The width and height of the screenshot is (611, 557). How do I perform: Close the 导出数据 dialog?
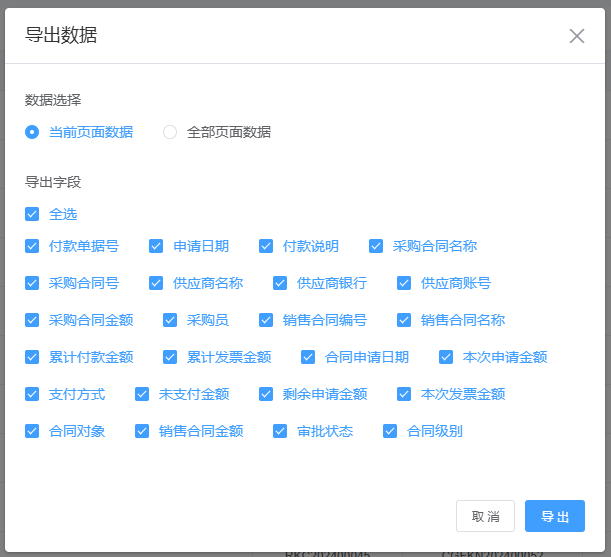[577, 36]
